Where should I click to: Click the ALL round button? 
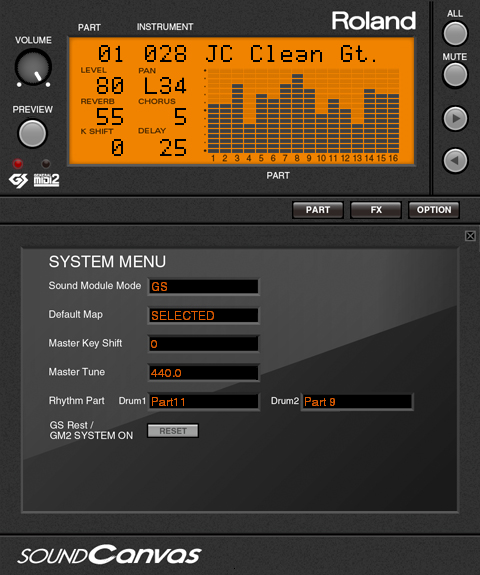pyautogui.click(x=455, y=33)
